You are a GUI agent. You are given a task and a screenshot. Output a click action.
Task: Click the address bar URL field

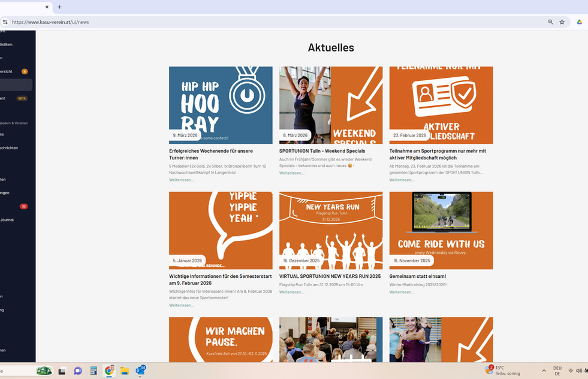point(278,22)
